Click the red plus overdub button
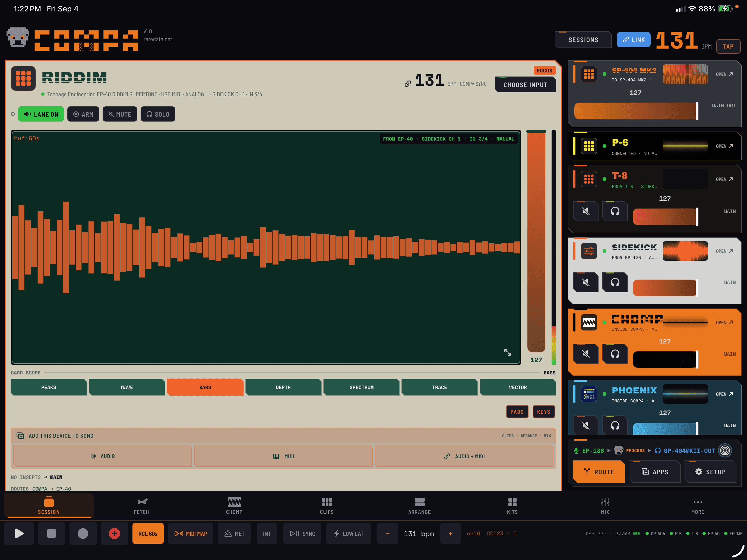This screenshot has width=747, height=560. click(114, 533)
